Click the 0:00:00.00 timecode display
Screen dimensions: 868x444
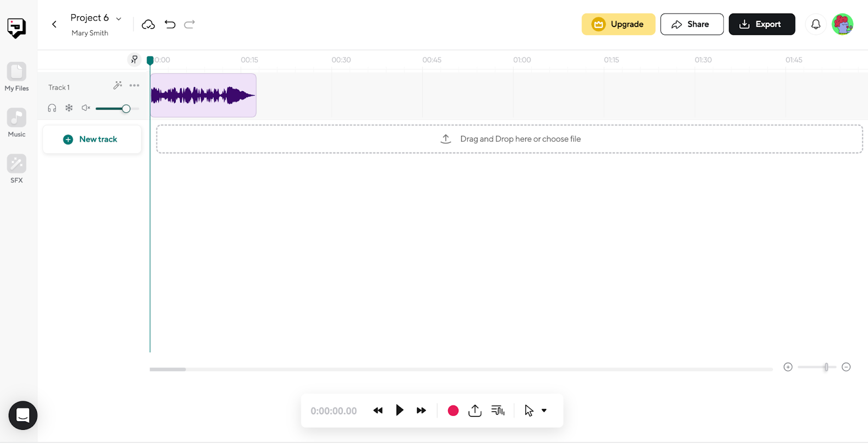[x=334, y=411]
